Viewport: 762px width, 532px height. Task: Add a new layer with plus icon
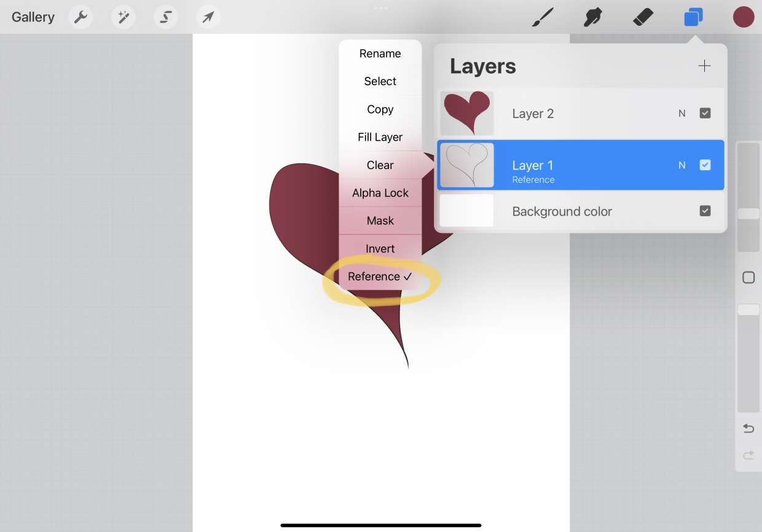click(x=704, y=66)
